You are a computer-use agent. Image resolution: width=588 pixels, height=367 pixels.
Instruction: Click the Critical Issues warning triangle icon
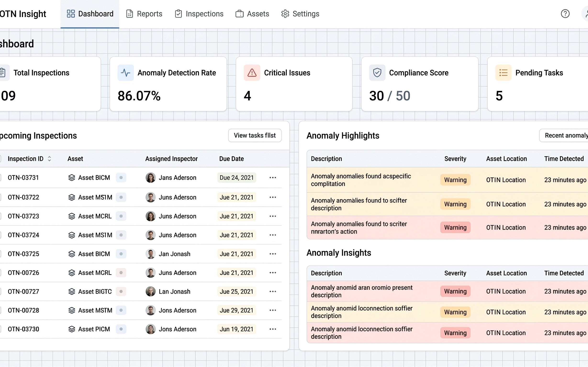tap(252, 72)
